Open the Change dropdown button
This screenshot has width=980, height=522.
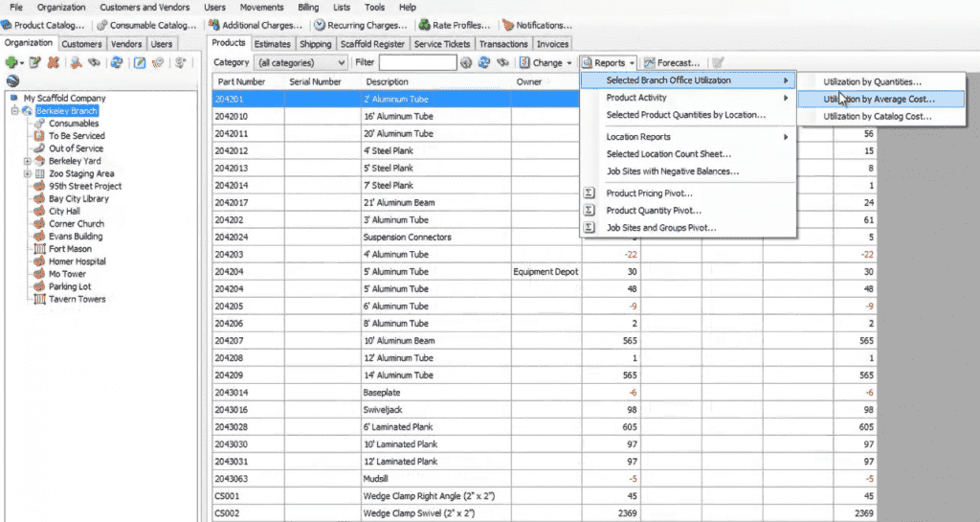[546, 62]
